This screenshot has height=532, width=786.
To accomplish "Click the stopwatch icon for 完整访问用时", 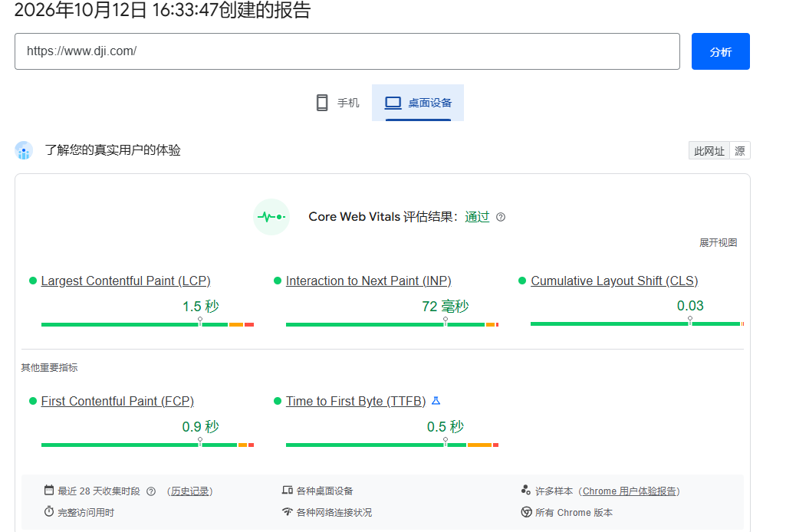I will (x=48, y=511).
